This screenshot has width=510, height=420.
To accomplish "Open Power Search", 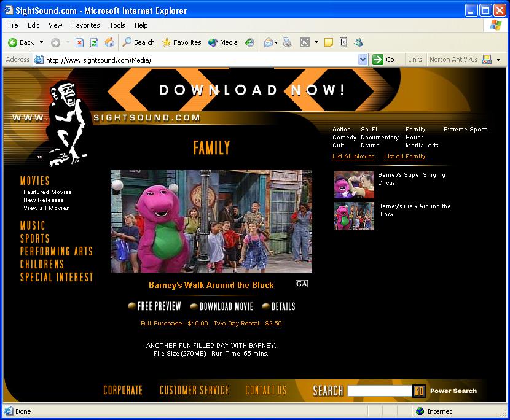I will point(453,391).
